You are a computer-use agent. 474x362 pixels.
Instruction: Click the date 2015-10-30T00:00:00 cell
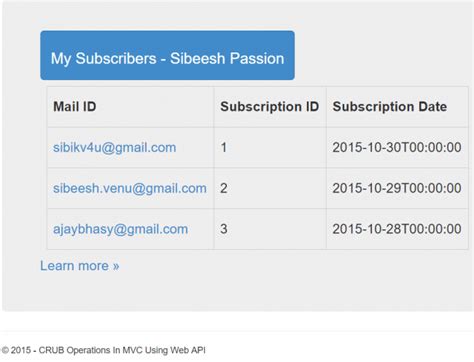[x=397, y=147]
